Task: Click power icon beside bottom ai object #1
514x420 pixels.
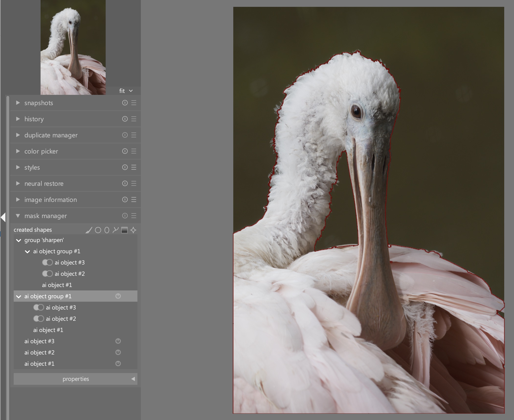Action: 118,364
